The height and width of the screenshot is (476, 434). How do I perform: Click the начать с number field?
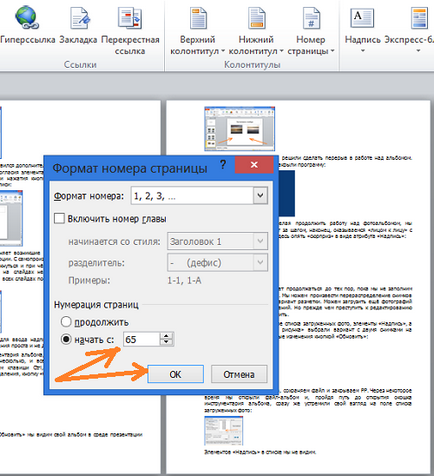(141, 339)
